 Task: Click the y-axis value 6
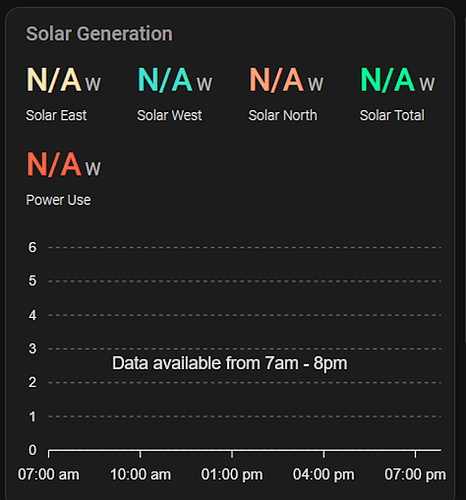click(x=32, y=248)
